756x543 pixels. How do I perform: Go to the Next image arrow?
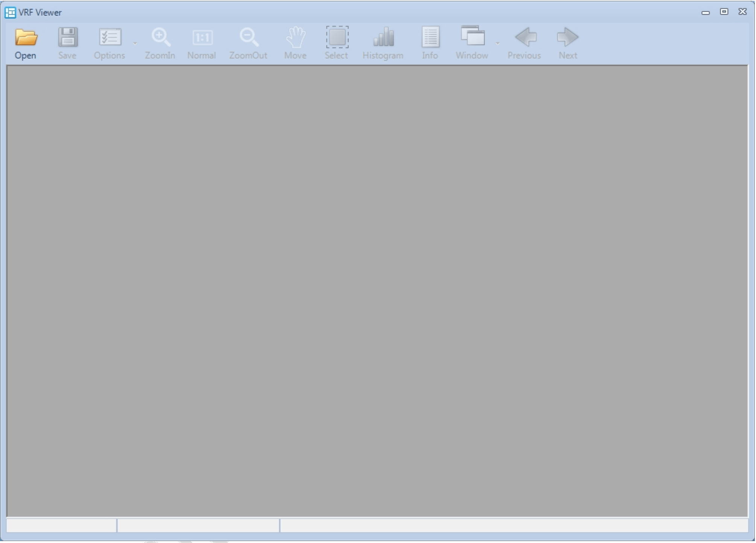point(567,38)
